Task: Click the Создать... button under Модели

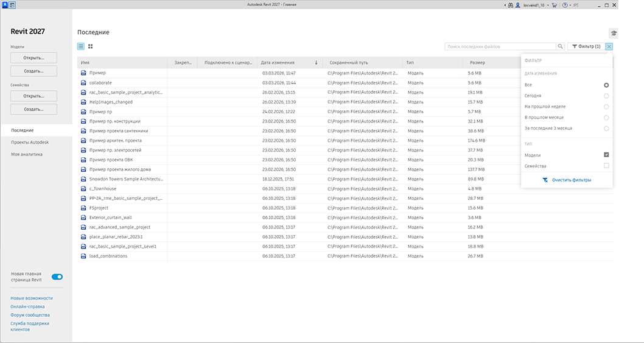Action: pyautogui.click(x=33, y=71)
